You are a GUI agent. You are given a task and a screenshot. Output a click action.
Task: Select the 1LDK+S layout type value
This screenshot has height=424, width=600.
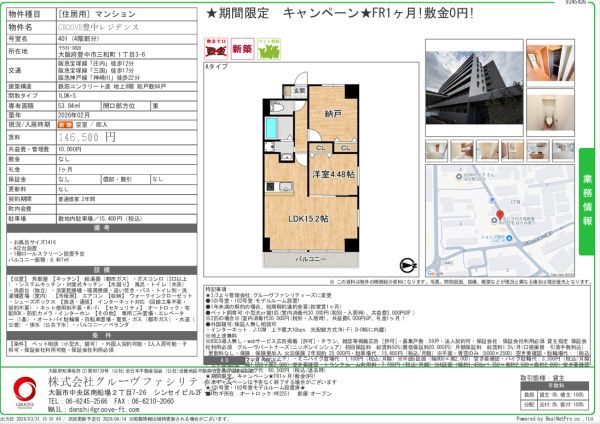[67, 96]
